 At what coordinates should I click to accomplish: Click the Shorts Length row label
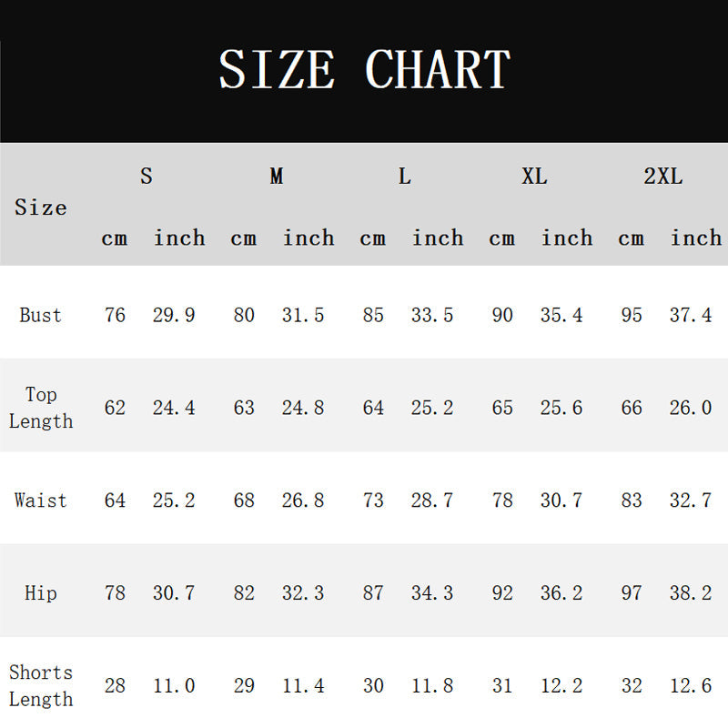pyautogui.click(x=41, y=686)
